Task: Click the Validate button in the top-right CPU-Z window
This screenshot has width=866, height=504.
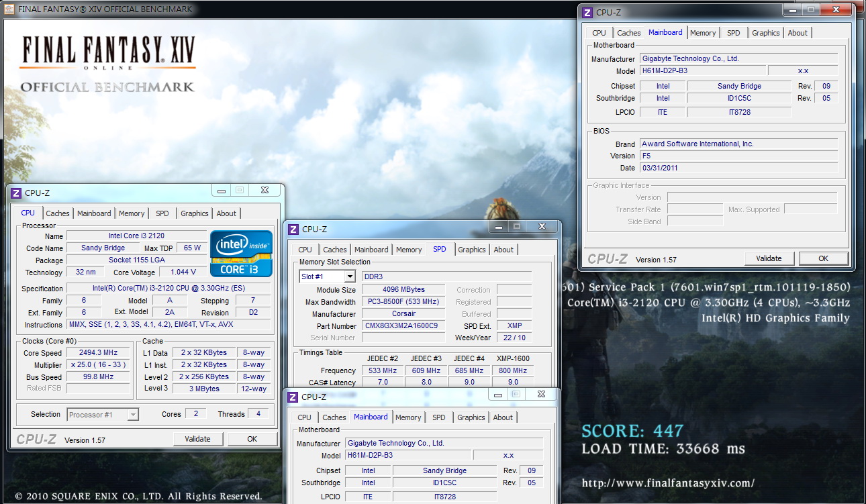Action: (x=769, y=258)
